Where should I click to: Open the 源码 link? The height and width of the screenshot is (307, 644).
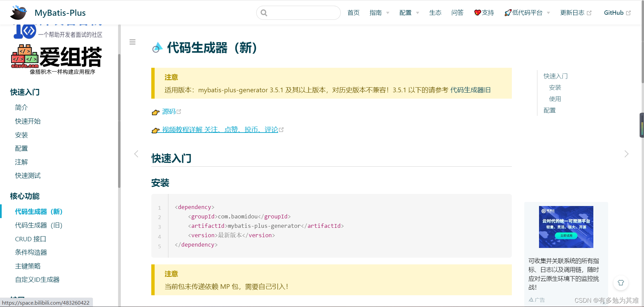(x=171, y=111)
